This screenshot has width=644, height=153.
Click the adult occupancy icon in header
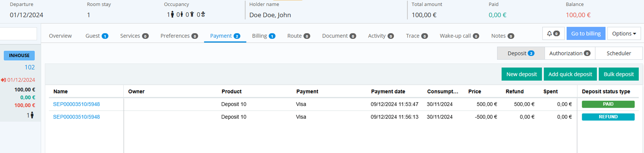pos(172,14)
